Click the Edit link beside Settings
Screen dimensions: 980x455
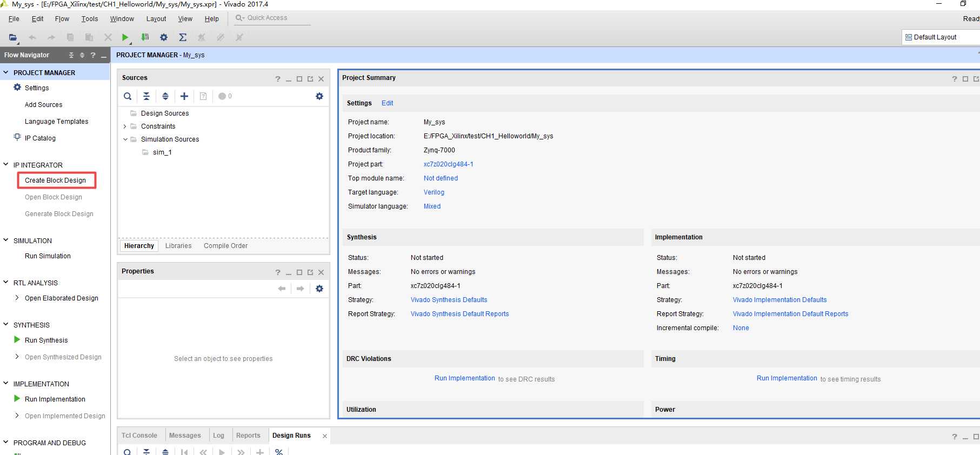[x=387, y=103]
